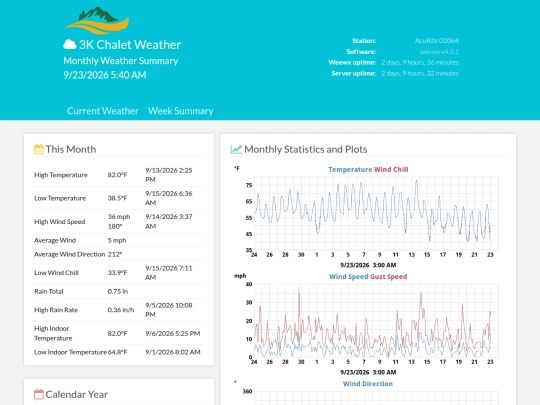Click the Low Indoor Temperature 64.8°F value
540x405 pixels.
click(x=117, y=352)
